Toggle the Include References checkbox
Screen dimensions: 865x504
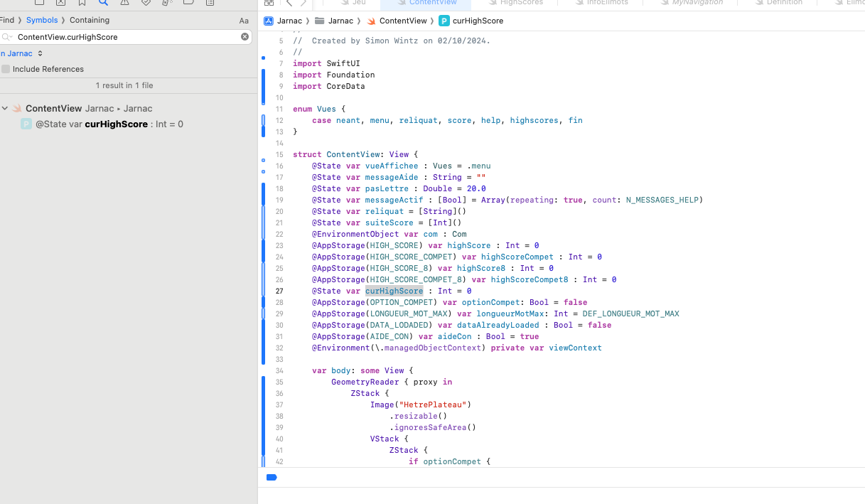coord(6,69)
